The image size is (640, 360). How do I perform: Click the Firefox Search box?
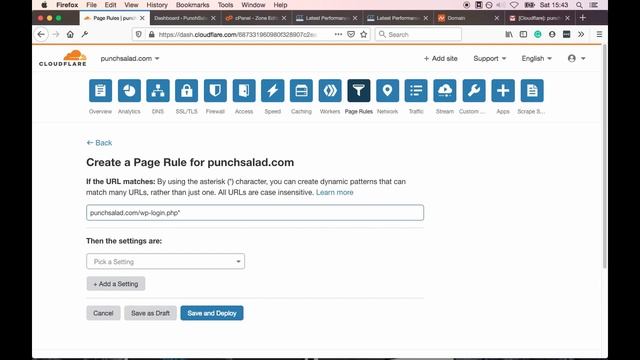click(418, 34)
